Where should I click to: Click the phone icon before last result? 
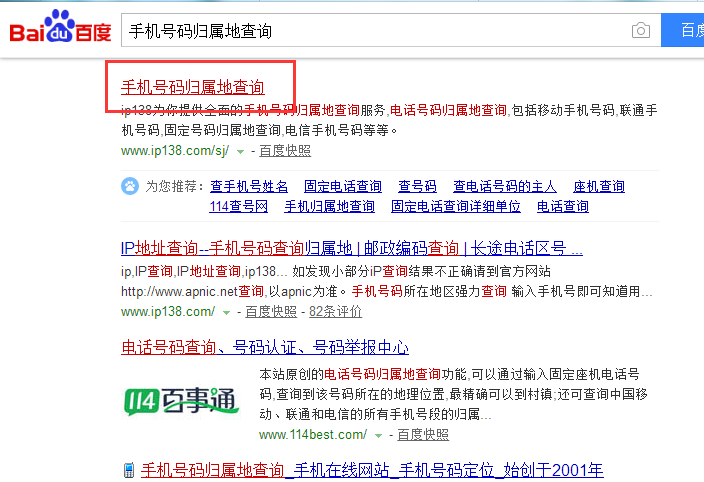point(129,470)
